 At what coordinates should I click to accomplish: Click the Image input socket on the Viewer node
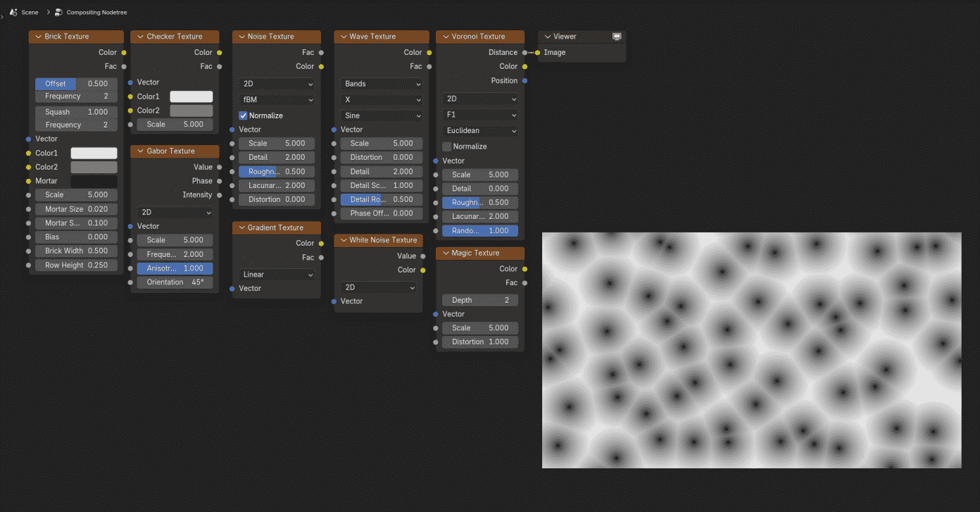pyautogui.click(x=539, y=51)
